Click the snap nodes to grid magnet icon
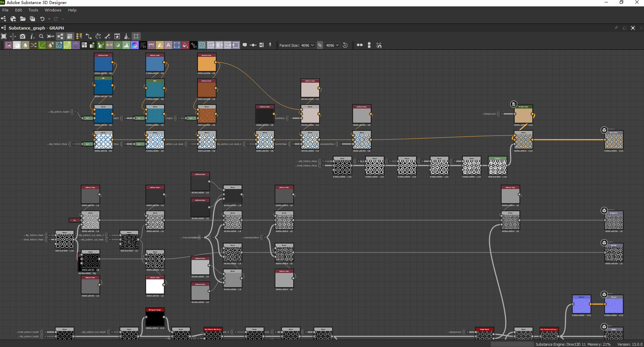This screenshot has width=644, height=347. 379,45
